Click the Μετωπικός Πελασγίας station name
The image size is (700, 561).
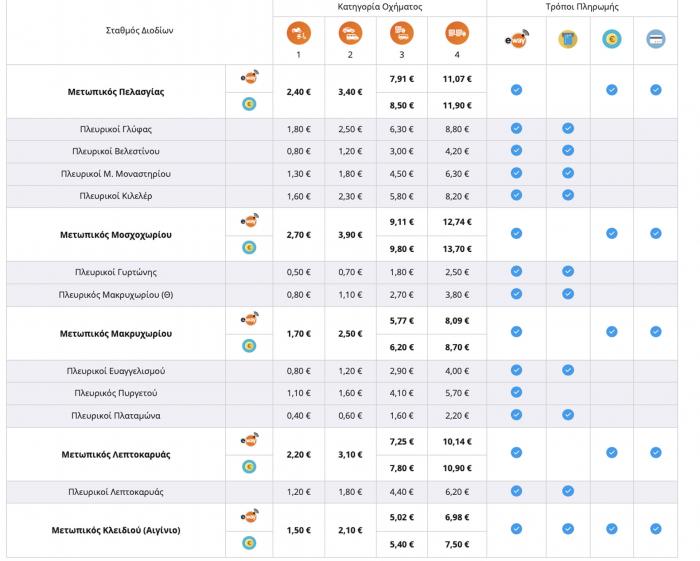(x=116, y=92)
